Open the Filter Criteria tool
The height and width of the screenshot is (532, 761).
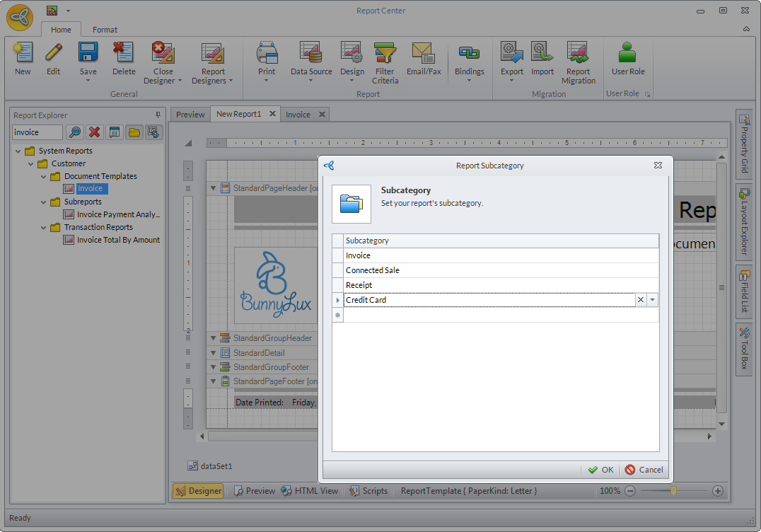(x=385, y=54)
